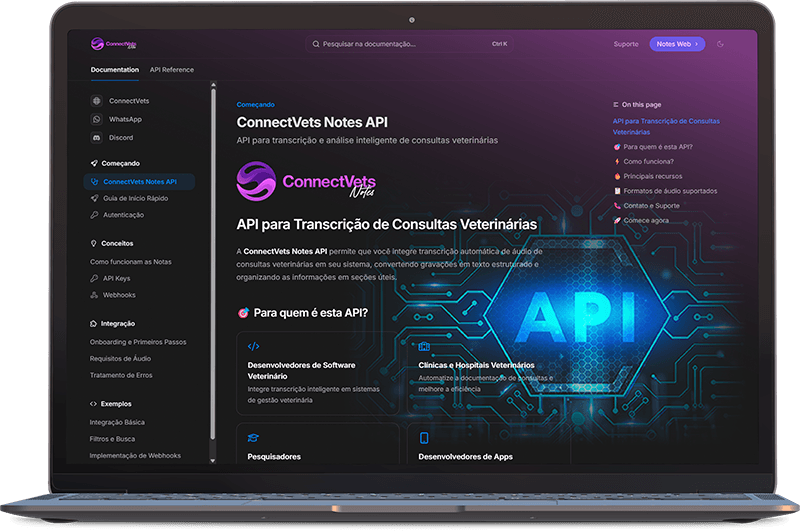
Task: Open the Desenvolvedores de Apps card
Action: [x=487, y=443]
